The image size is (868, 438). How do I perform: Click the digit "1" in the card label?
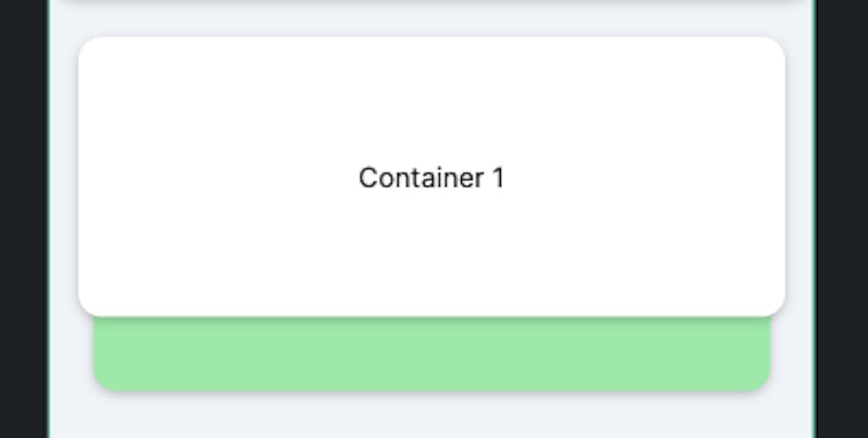pos(498,178)
